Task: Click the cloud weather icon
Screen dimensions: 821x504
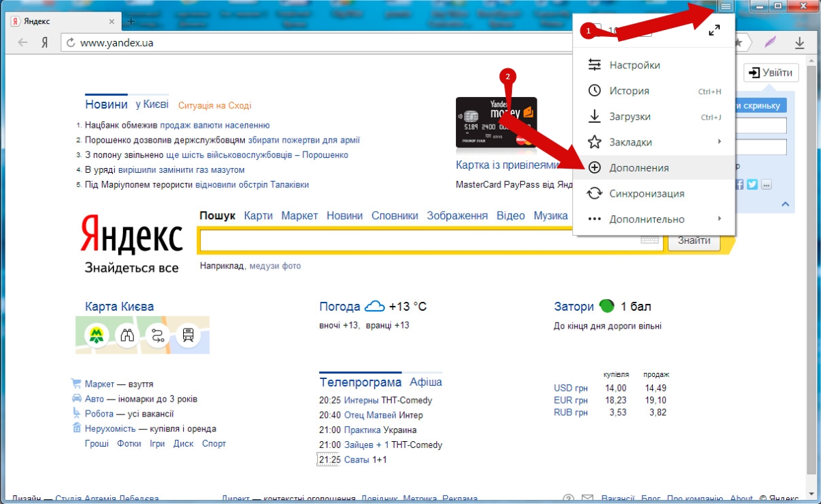Action: coord(375,306)
